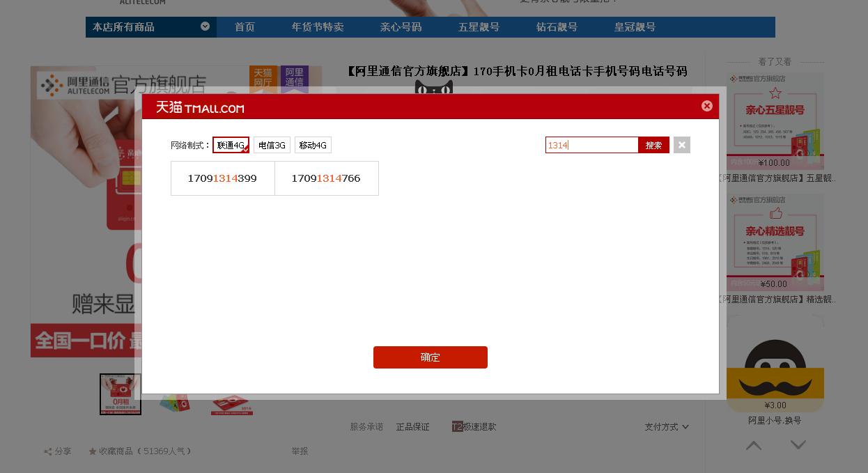Screen dimensions: 868x473
Task: Choose phone number 17091314399
Action: tap(222, 178)
